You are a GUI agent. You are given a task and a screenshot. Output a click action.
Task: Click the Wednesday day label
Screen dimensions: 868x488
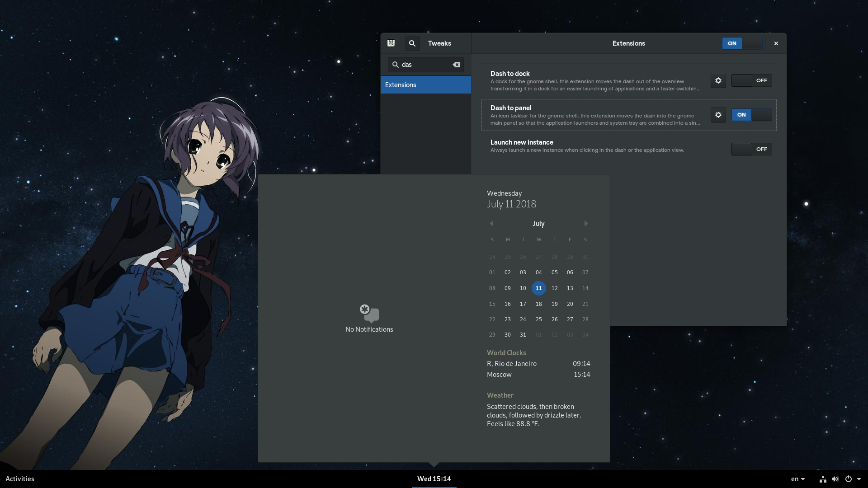(x=504, y=193)
